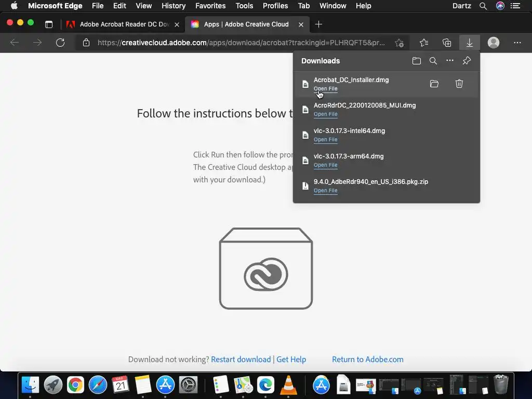Open File link for Acrobat_DC_Installer.dmg
The height and width of the screenshot is (399, 532).
click(x=325, y=88)
